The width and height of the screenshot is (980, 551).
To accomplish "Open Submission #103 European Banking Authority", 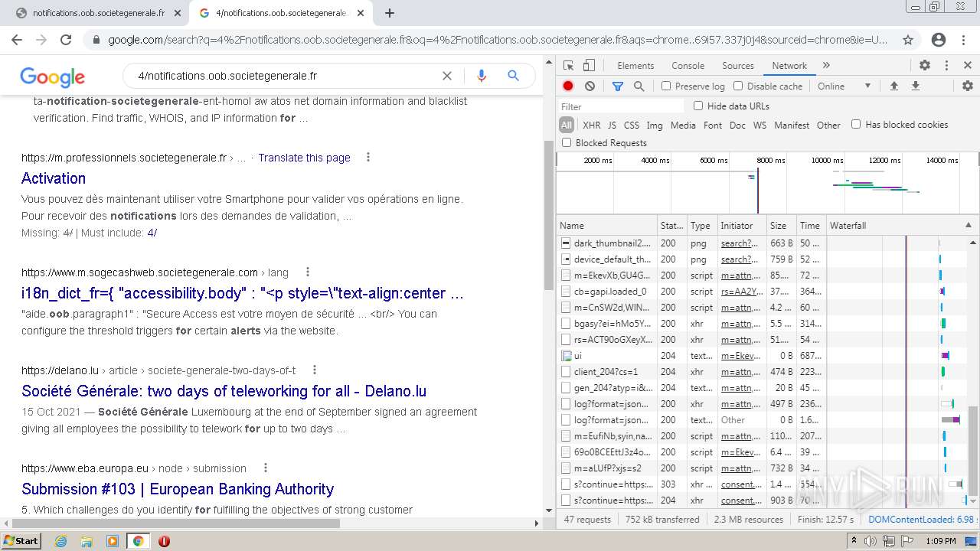I will coord(178,489).
